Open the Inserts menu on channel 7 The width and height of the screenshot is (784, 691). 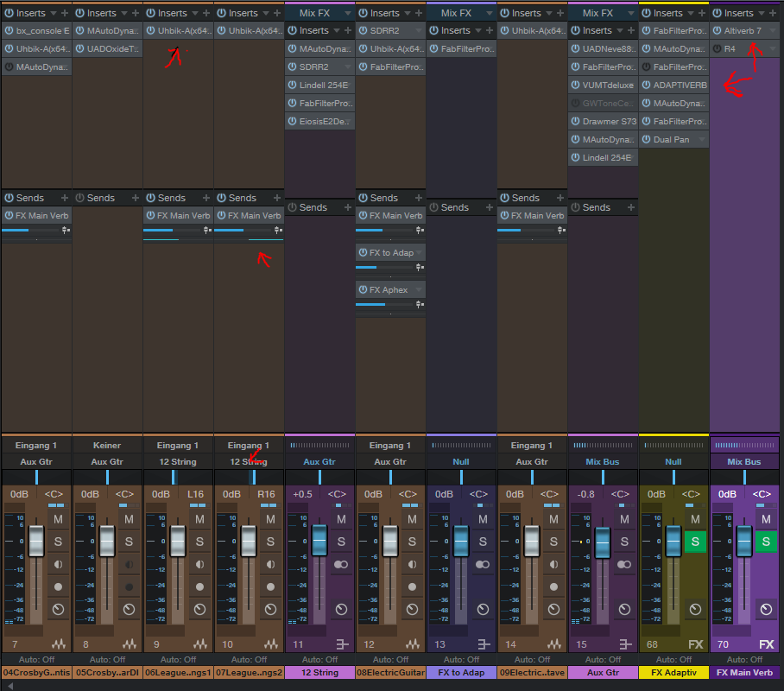pyautogui.click(x=54, y=13)
